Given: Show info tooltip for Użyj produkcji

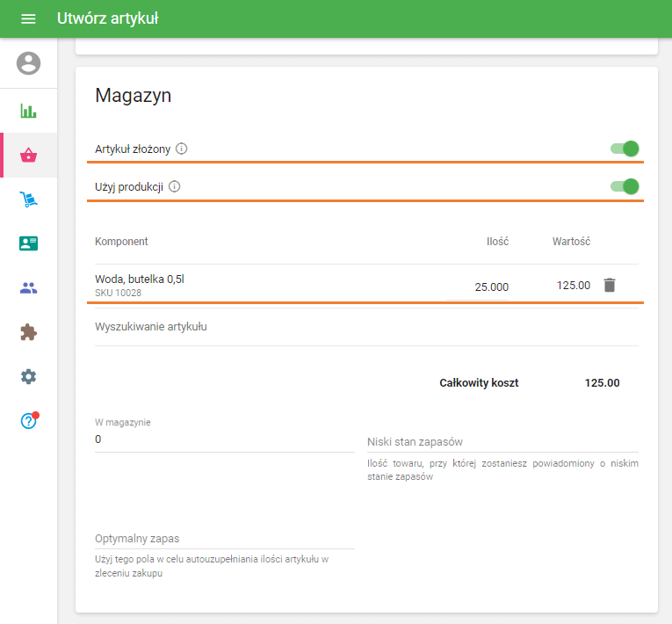Looking at the screenshot, I should pos(174,186).
